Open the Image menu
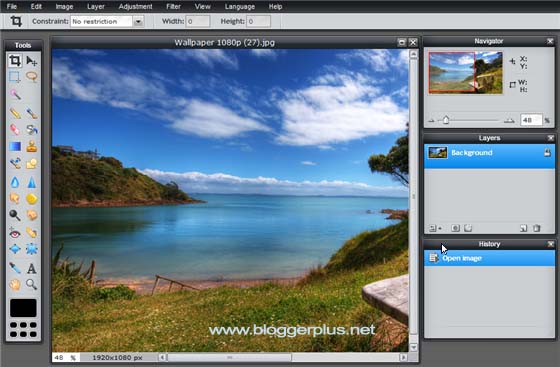Viewport: 560px width, 367px height. [64, 6]
